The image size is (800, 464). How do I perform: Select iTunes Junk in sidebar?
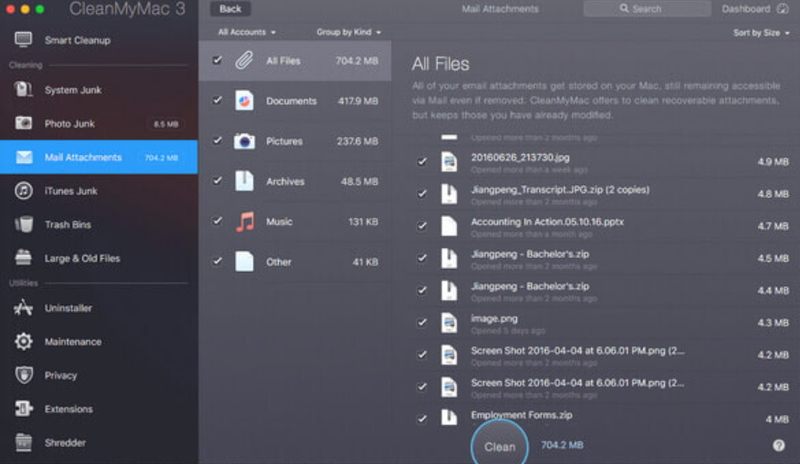tap(98, 191)
